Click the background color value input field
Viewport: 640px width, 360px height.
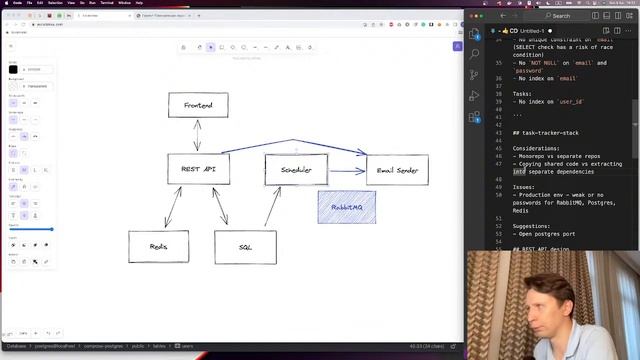pos(37,86)
